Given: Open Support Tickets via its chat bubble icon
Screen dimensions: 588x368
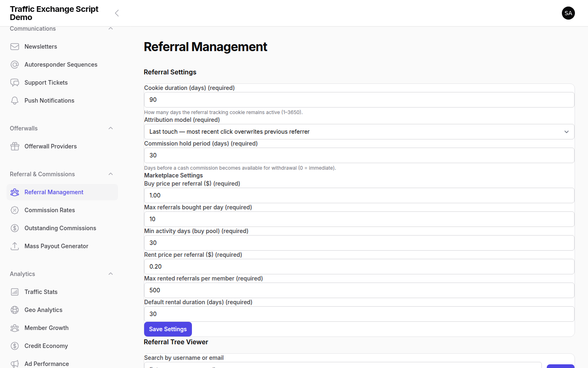Looking at the screenshot, I should (x=15, y=82).
